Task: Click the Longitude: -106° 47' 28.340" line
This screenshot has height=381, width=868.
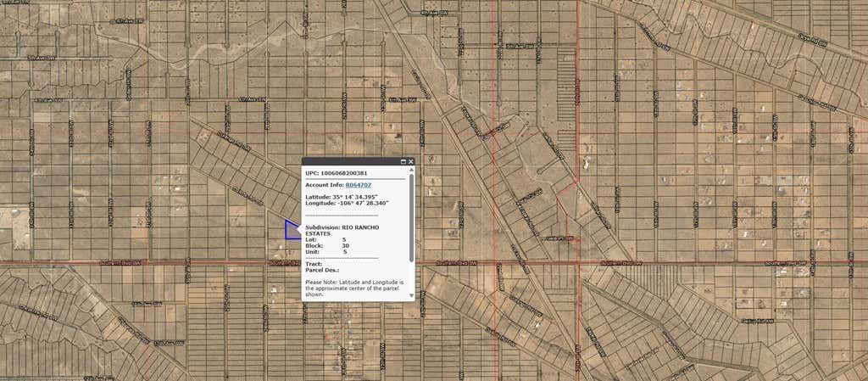Action: (x=347, y=204)
